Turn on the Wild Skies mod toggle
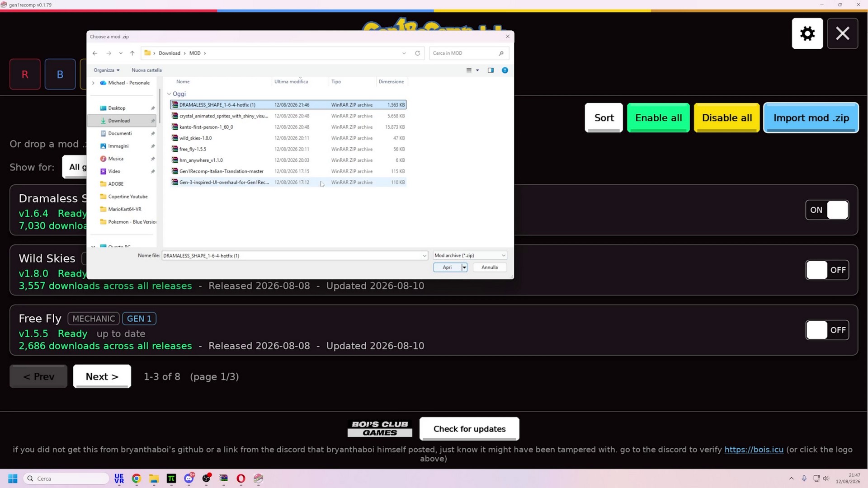The image size is (868, 488). [827, 270]
